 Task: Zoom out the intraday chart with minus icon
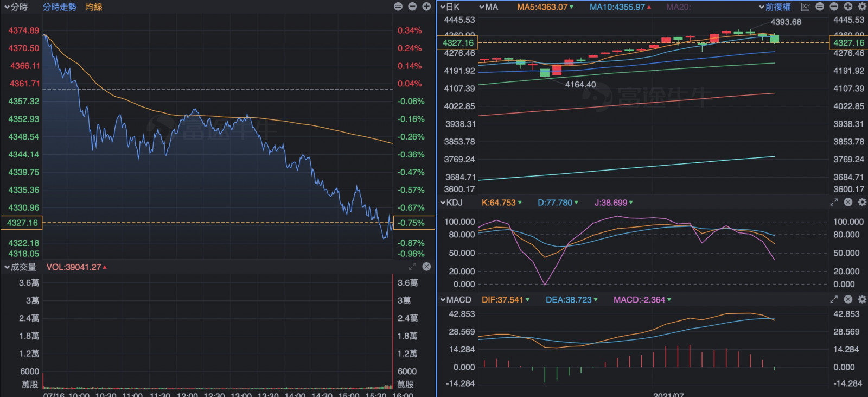(x=412, y=7)
